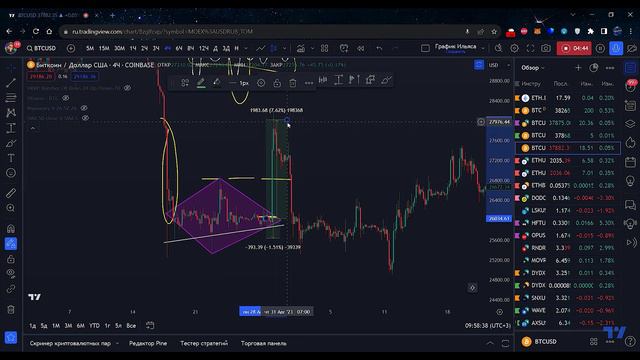Viewport: 640px width, 360px height.
Task: Select the ruler measure tool
Action: coord(11,193)
